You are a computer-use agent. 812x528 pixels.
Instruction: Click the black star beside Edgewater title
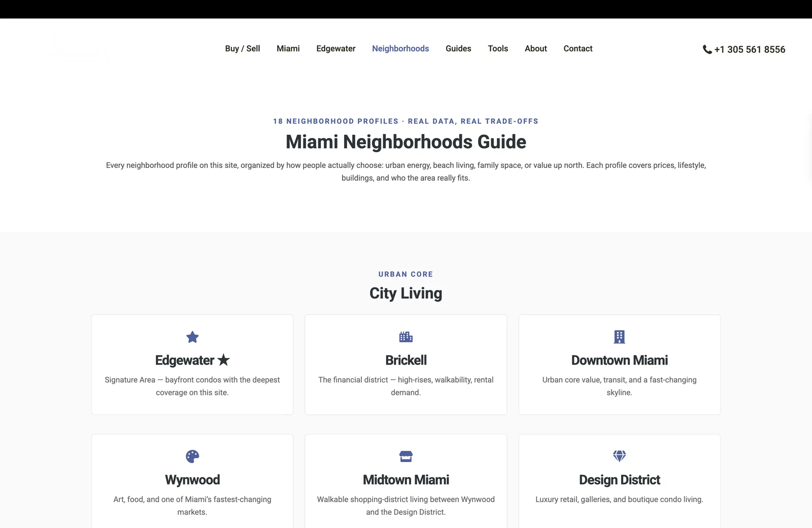pyautogui.click(x=224, y=360)
